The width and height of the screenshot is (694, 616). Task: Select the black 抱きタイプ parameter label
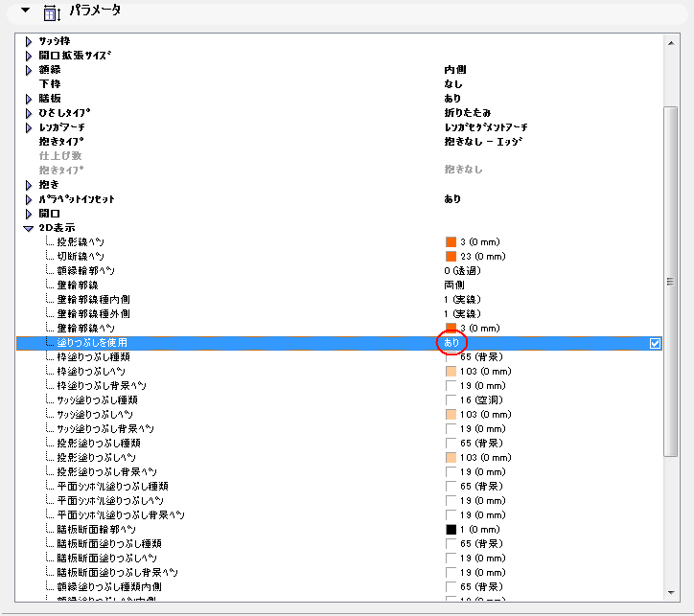61,142
